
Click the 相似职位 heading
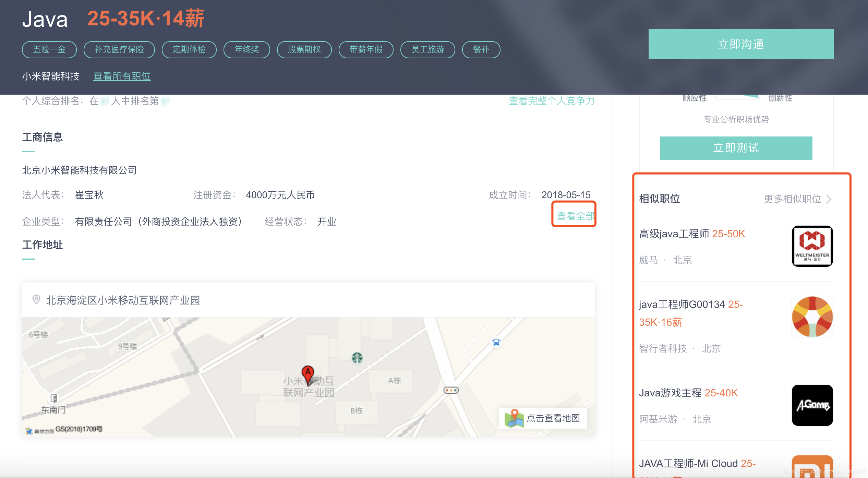[660, 199]
